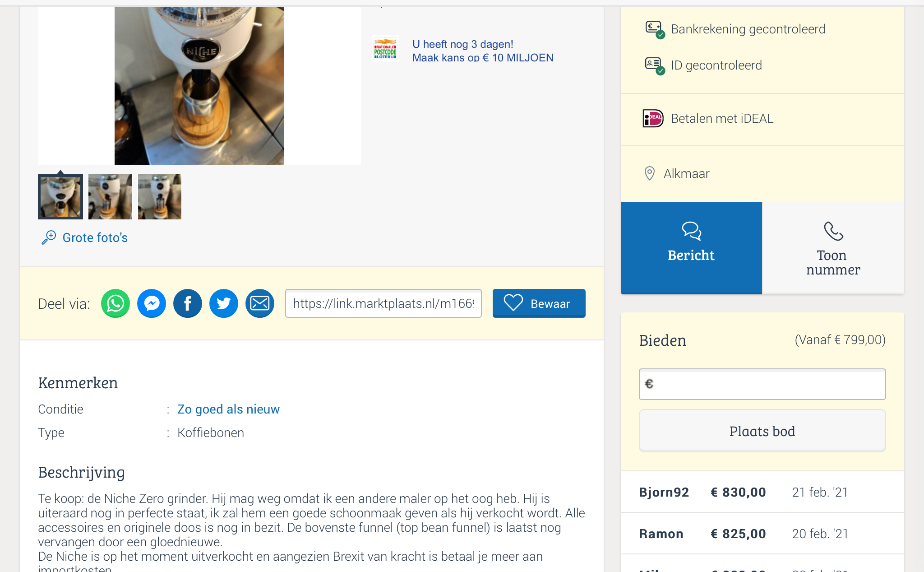Share the listing via email icon
Viewport: 924px width, 572px height.
coord(260,303)
